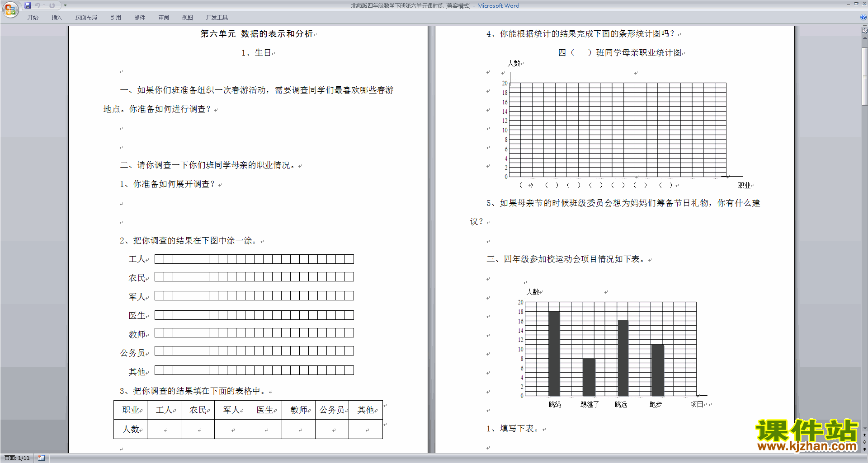Open the Office button menu
Image resolution: width=868 pixels, height=463 pixels.
point(10,9)
